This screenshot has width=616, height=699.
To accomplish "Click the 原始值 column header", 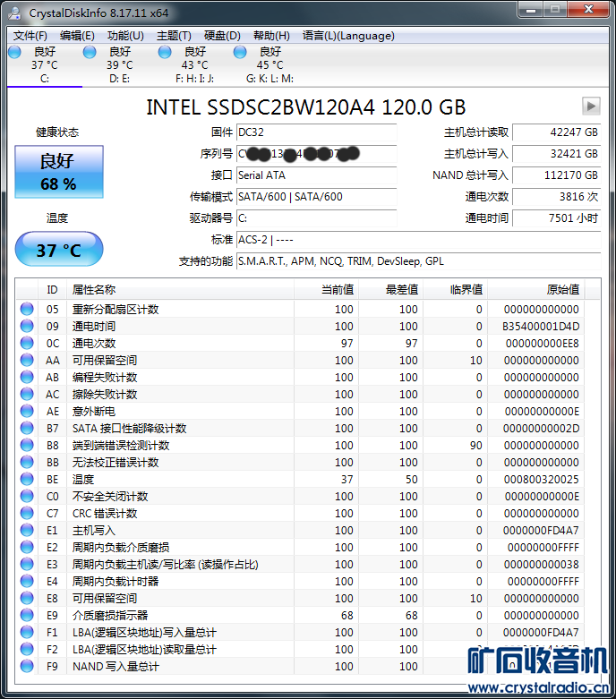I will click(x=536, y=290).
